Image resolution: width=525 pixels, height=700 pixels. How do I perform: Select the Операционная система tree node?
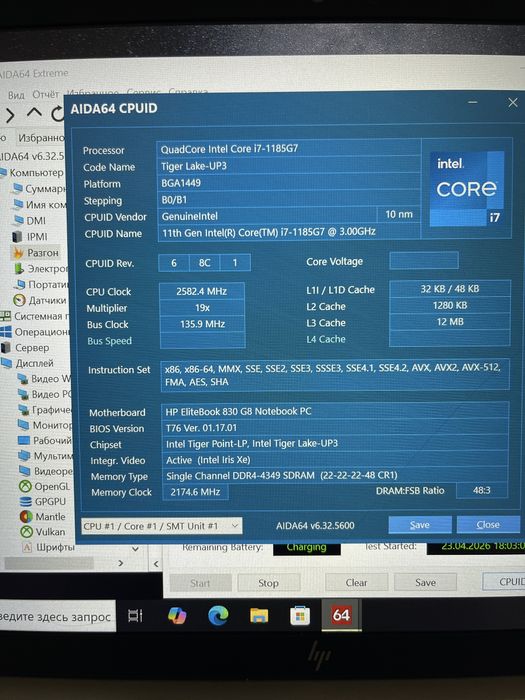(x=42, y=333)
